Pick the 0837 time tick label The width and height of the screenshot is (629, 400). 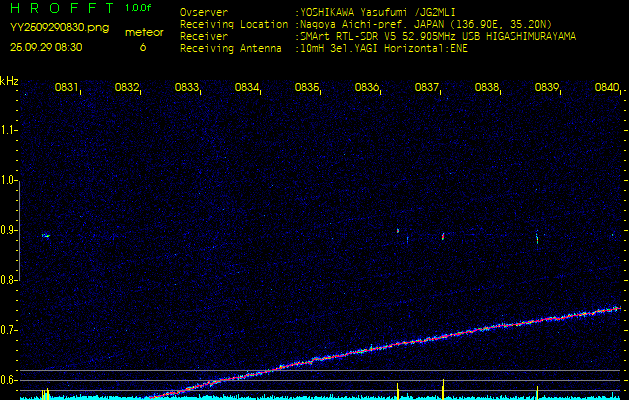click(427, 88)
